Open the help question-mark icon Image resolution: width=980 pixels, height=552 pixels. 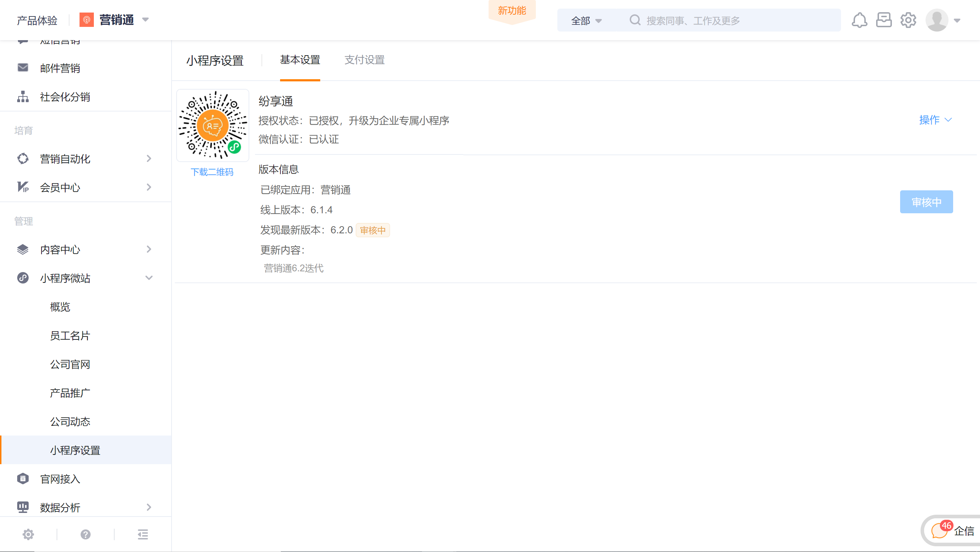tap(86, 534)
